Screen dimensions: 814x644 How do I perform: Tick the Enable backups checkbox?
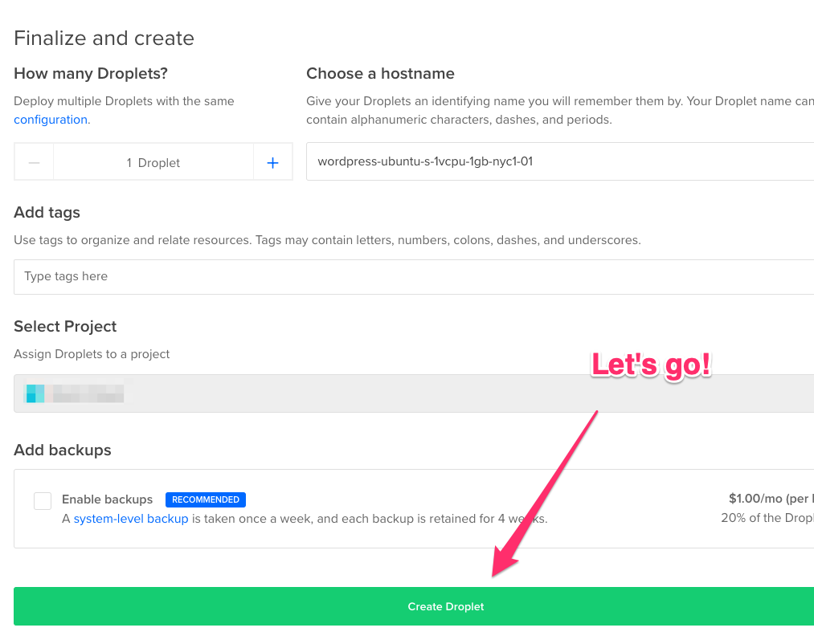43,501
